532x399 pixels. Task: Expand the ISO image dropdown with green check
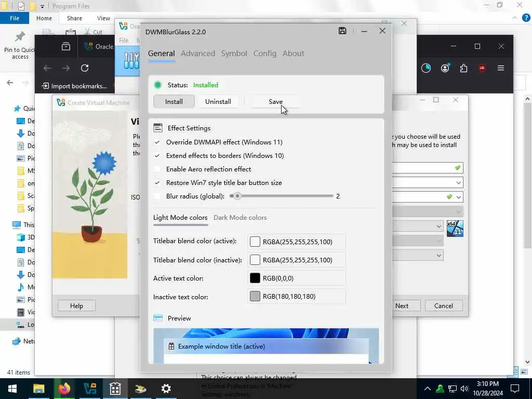[x=459, y=197]
